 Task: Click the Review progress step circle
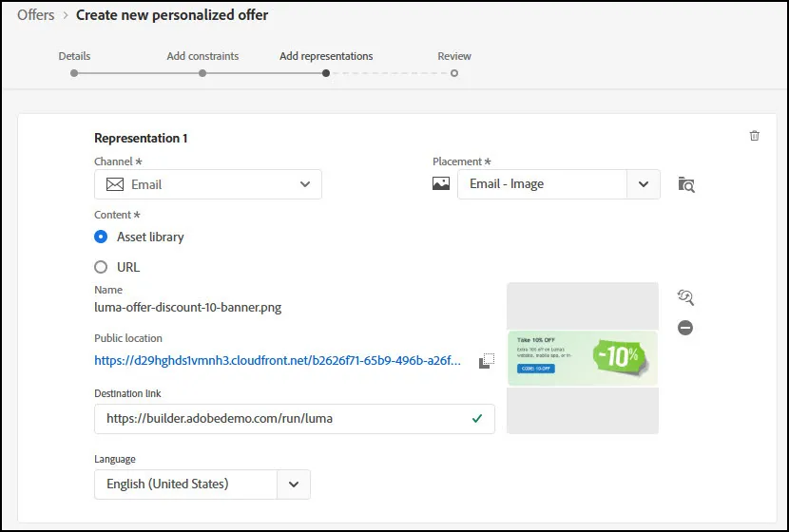(454, 73)
